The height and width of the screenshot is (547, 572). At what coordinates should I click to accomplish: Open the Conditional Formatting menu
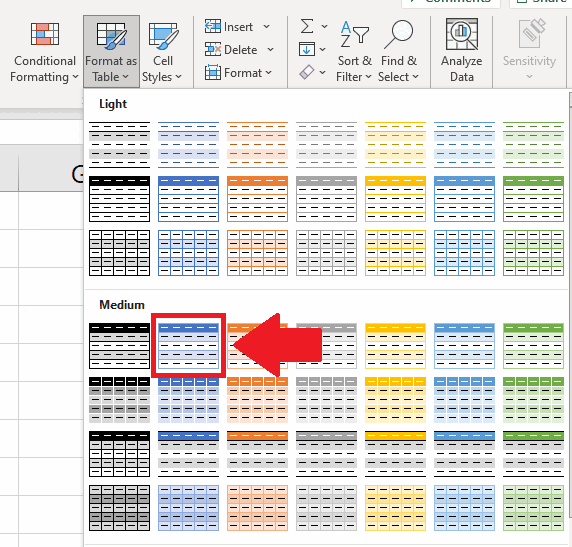[44, 52]
